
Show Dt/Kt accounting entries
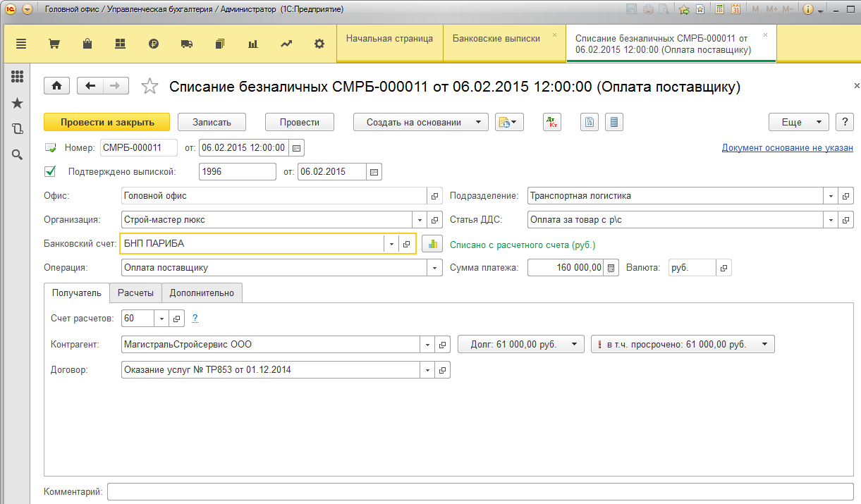[x=553, y=122]
